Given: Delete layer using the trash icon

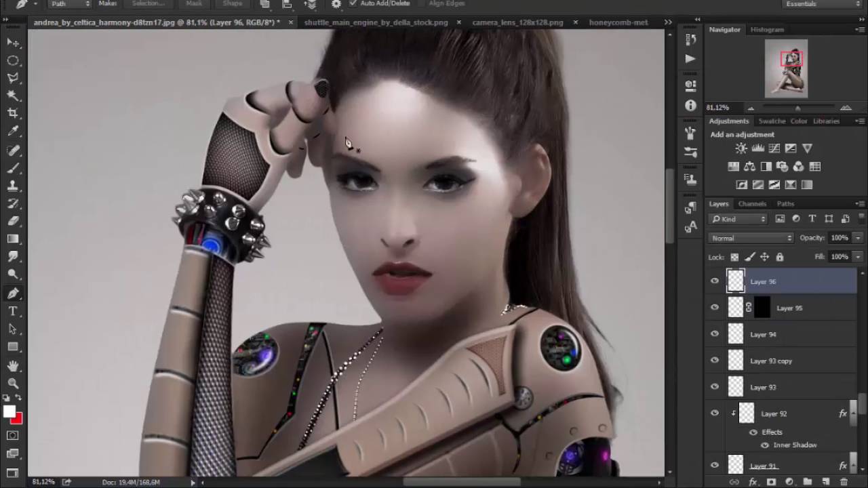Looking at the screenshot, I should tap(844, 482).
